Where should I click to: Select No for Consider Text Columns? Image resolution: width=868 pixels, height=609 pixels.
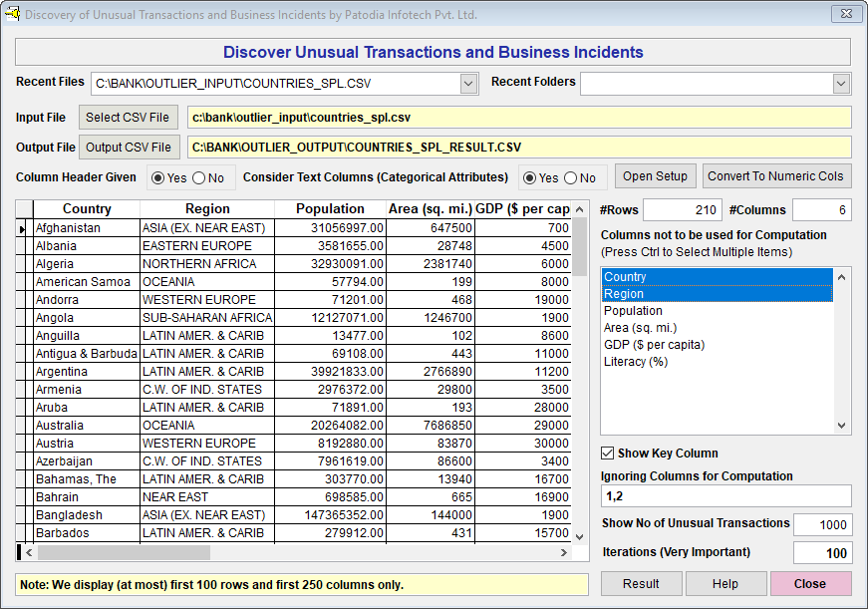point(571,178)
